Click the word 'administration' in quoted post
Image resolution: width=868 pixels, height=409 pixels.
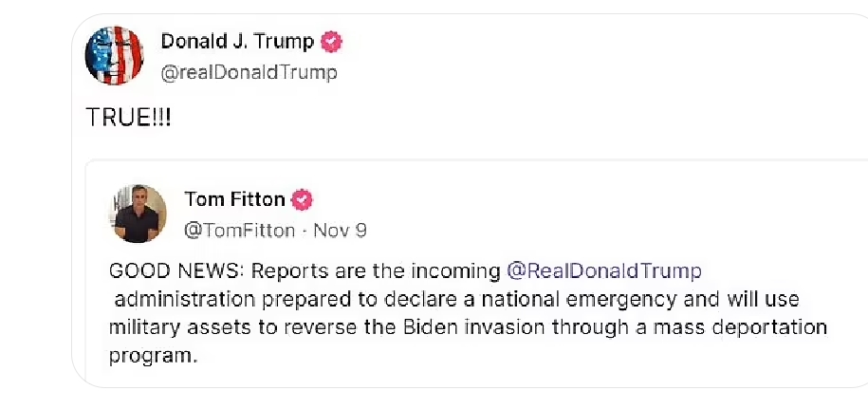pos(184,300)
